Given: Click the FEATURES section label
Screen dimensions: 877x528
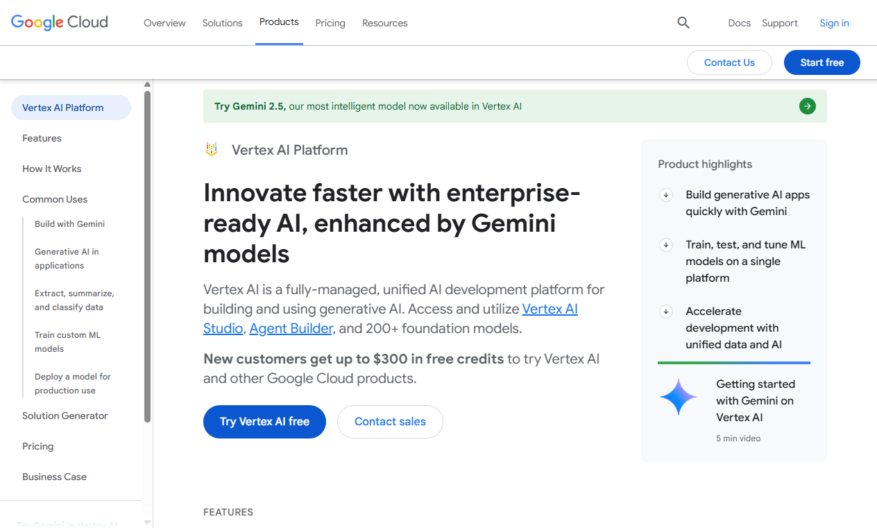Looking at the screenshot, I should [228, 512].
